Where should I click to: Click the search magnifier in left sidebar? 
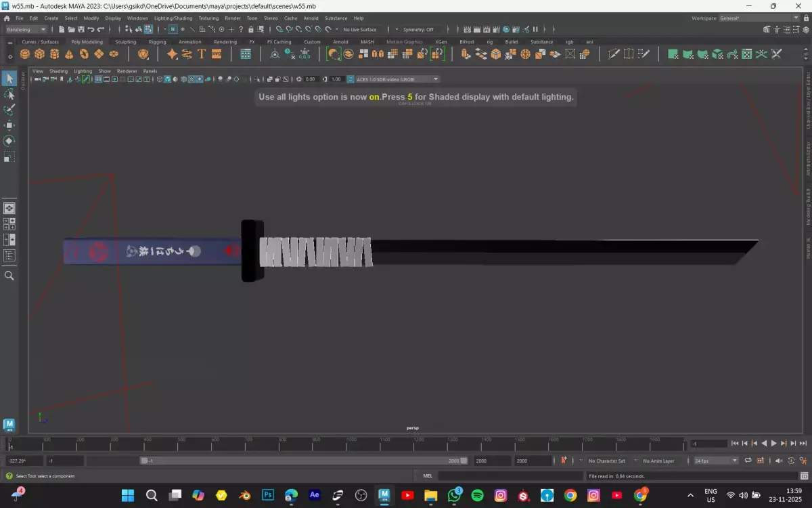click(x=9, y=276)
